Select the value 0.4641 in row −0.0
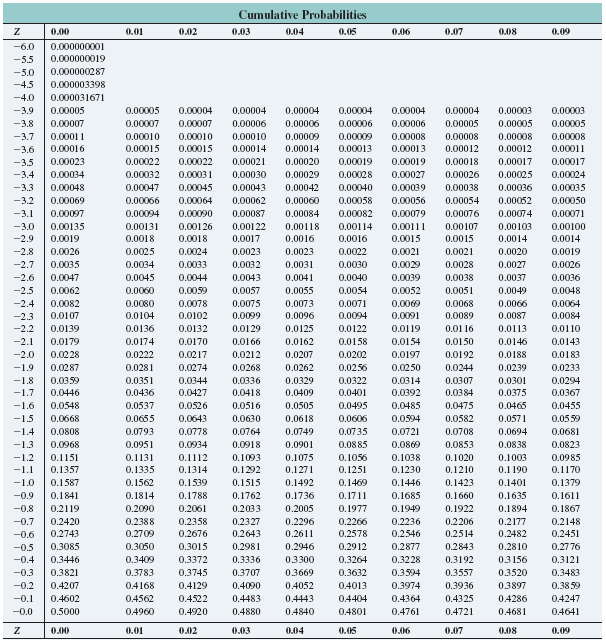The width and height of the screenshot is (606, 642). (566, 612)
